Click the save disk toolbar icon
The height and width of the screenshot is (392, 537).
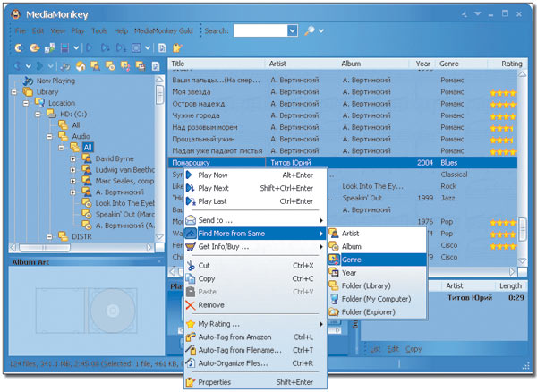point(64,48)
